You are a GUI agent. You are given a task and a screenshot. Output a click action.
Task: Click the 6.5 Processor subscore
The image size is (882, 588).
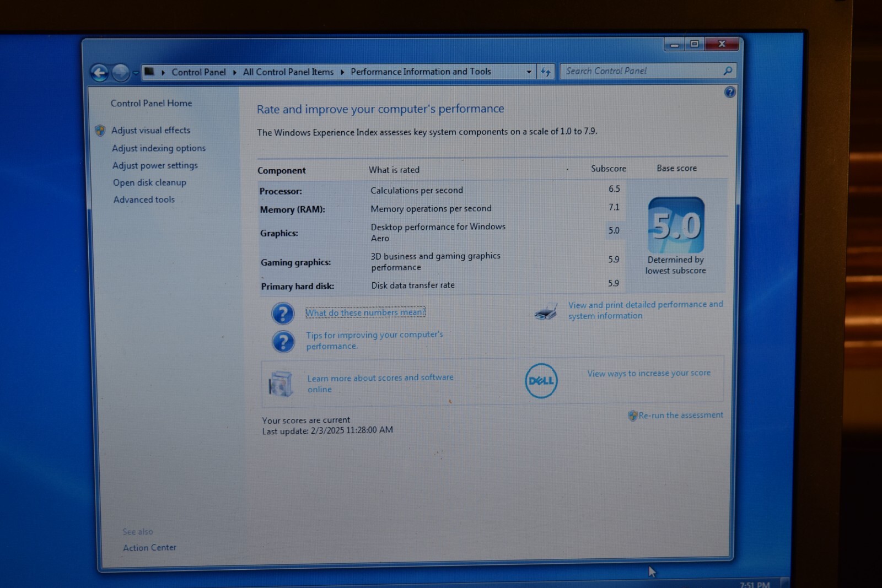(614, 189)
